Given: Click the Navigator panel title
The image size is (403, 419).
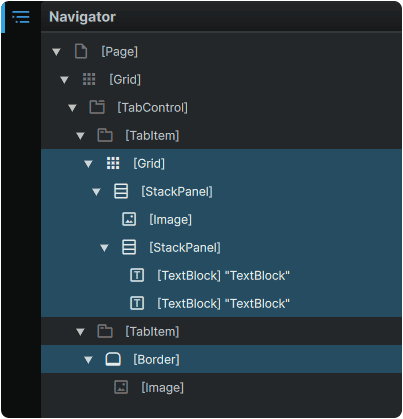Looking at the screenshot, I should tap(82, 17).
